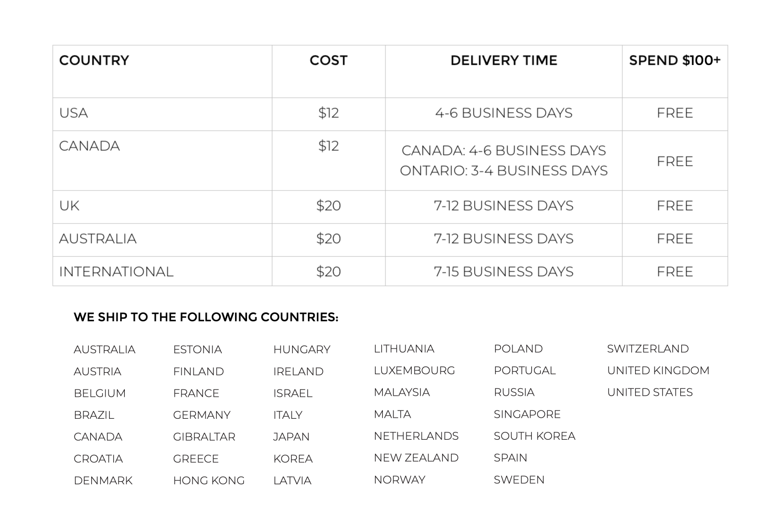Click FREE in the Australia row

click(x=674, y=238)
